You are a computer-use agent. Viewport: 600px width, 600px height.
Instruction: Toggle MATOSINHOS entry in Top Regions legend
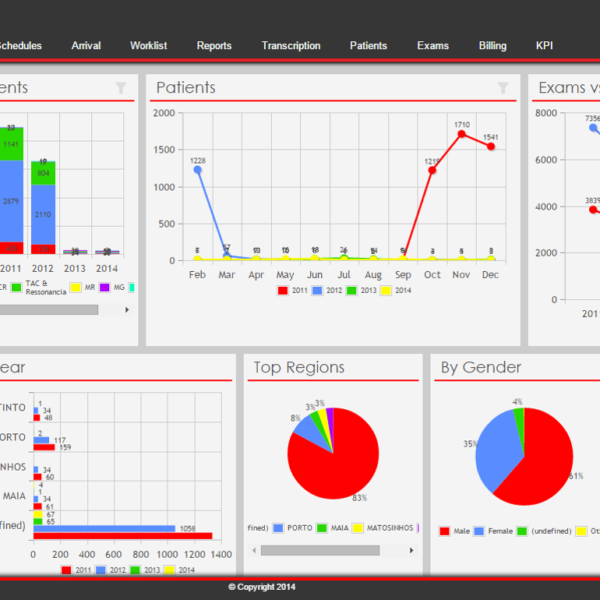383,528
